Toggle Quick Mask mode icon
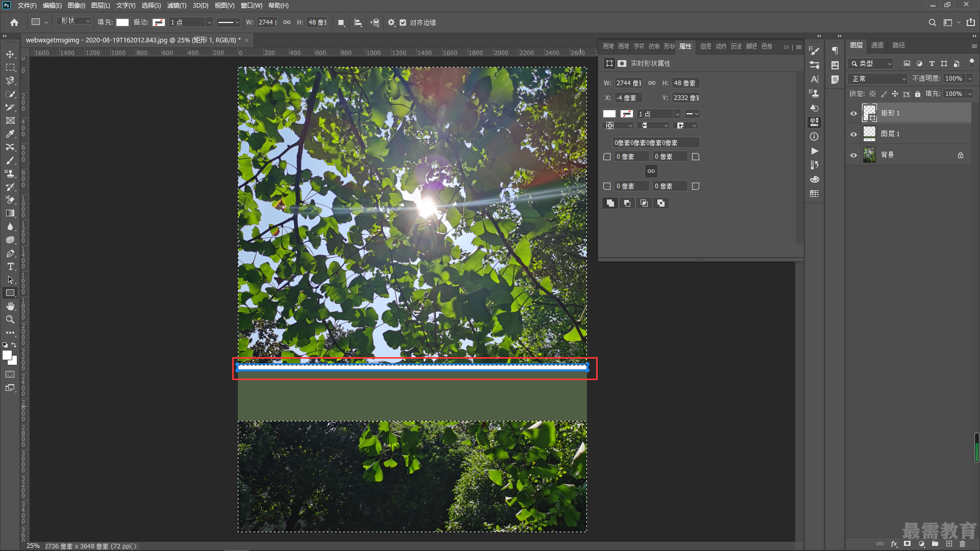 pyautogui.click(x=10, y=374)
